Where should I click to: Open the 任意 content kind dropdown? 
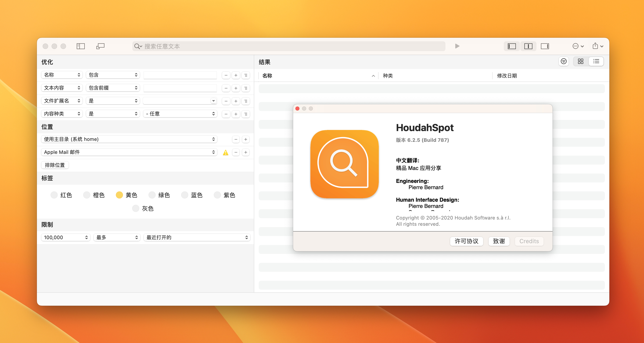pos(180,114)
